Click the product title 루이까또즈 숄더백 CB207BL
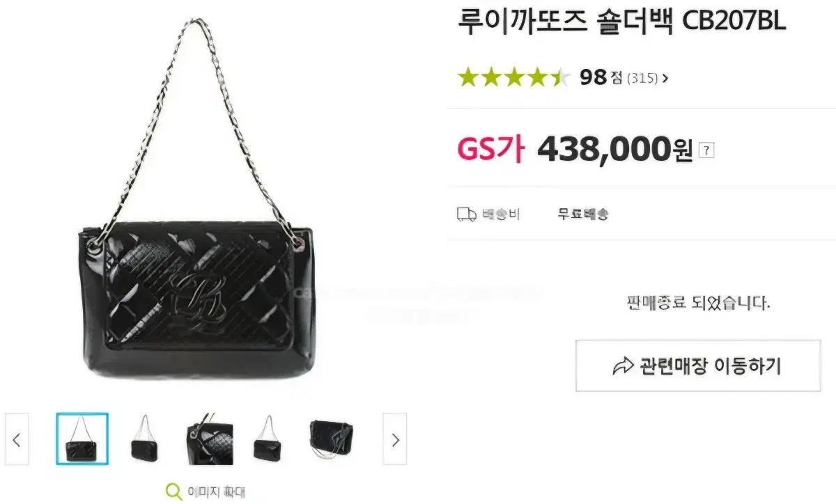The height and width of the screenshot is (504, 836). pos(621,21)
